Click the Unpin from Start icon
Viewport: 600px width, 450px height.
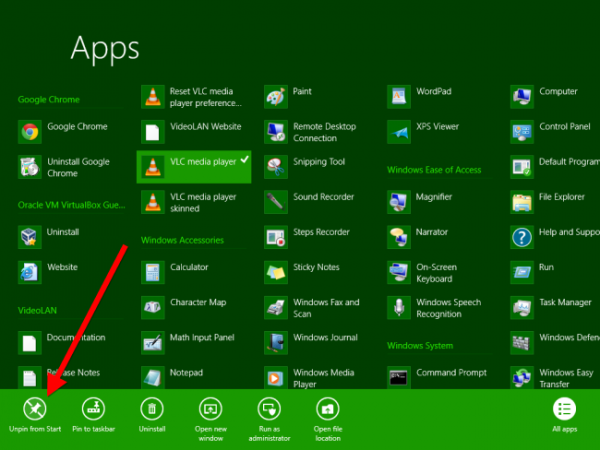coord(35,409)
